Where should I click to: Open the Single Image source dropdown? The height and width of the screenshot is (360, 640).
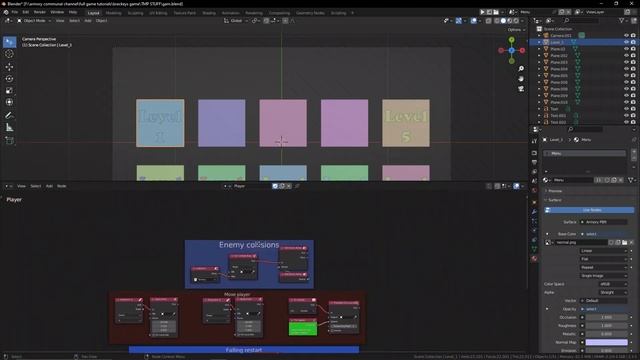click(x=603, y=276)
